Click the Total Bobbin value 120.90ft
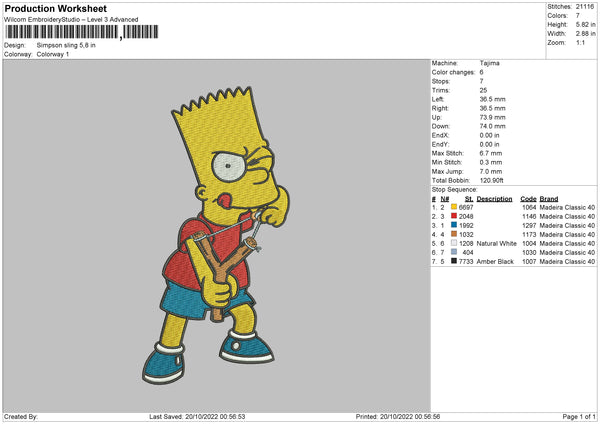This screenshot has height=424, width=600. click(x=492, y=180)
